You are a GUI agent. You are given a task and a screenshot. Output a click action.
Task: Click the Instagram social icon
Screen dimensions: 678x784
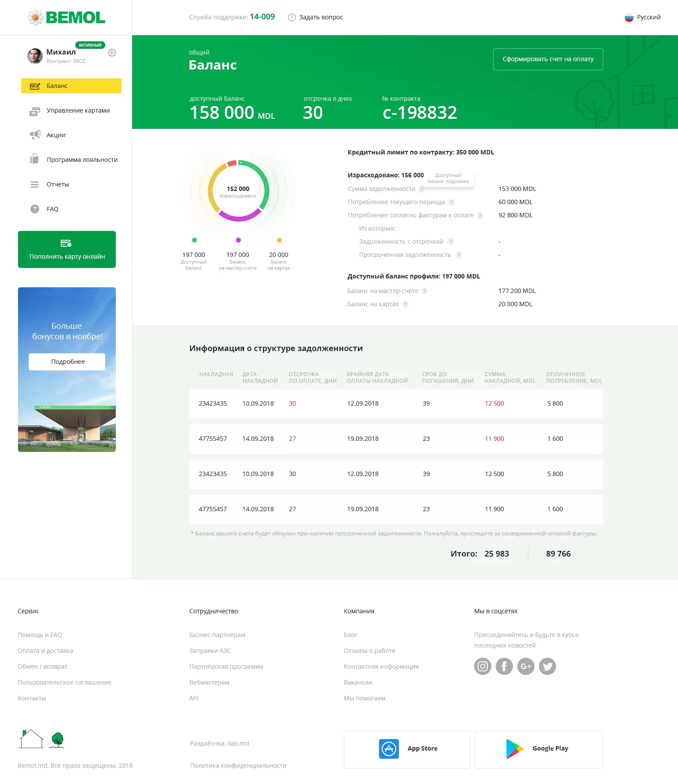pos(483,666)
